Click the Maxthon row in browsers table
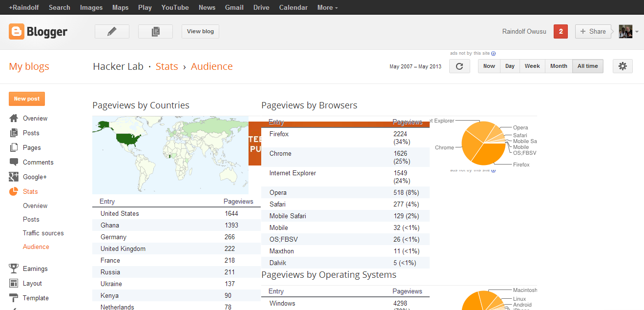Image resolution: width=644 pixels, height=310 pixels. click(x=345, y=251)
